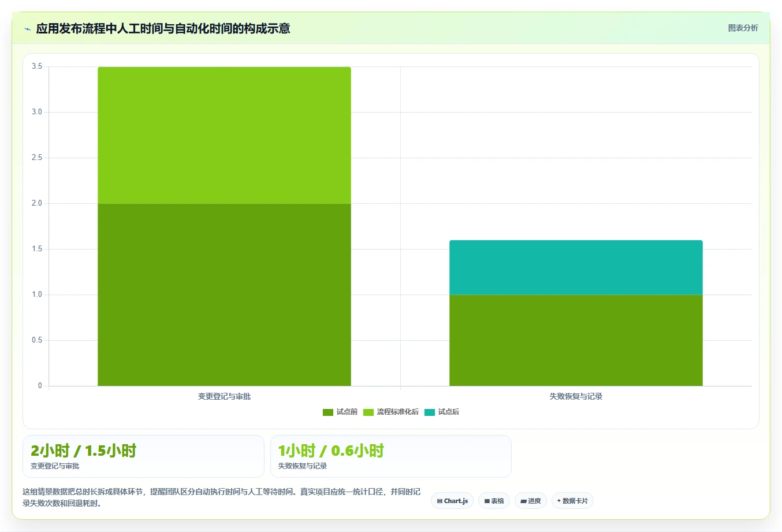Click the 进度 tag
This screenshot has width=782, height=532.
click(x=531, y=501)
